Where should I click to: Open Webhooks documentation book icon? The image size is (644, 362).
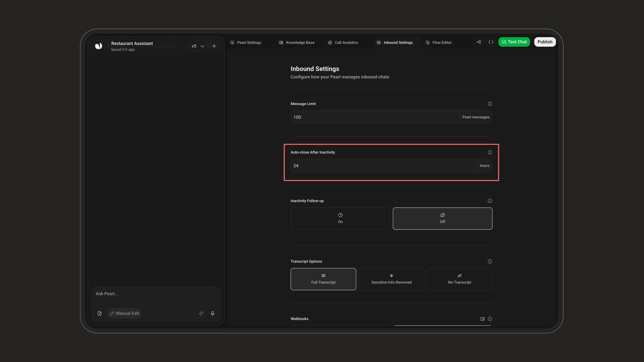(x=482, y=319)
